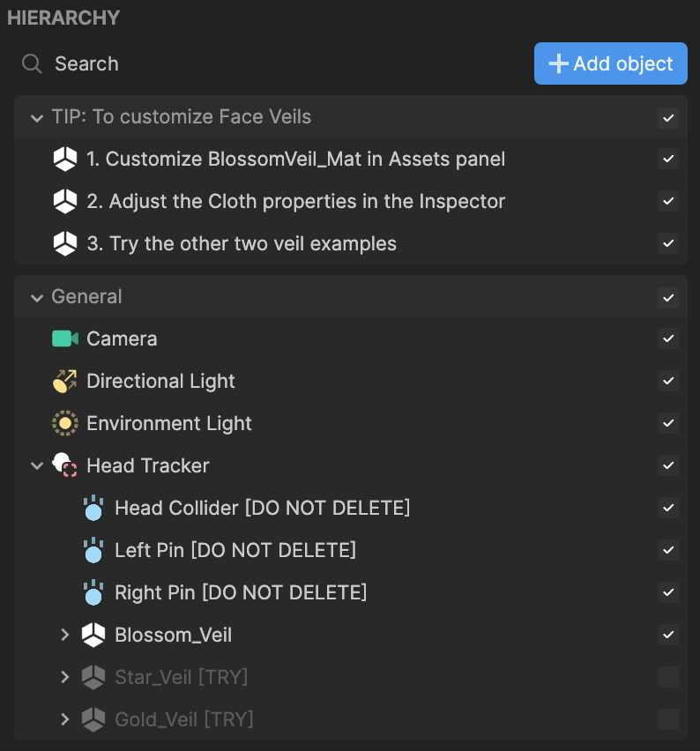Collapse the Head Tracker children

37,465
